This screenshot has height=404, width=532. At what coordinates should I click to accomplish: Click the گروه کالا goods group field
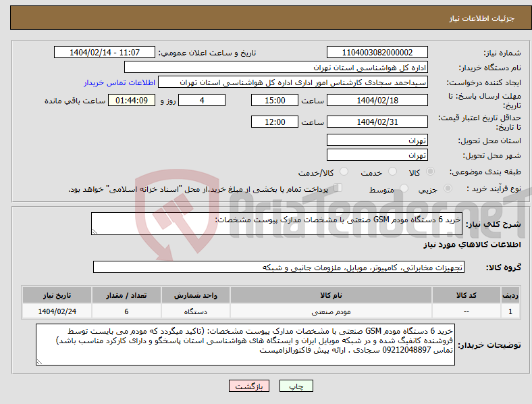coord(279,267)
